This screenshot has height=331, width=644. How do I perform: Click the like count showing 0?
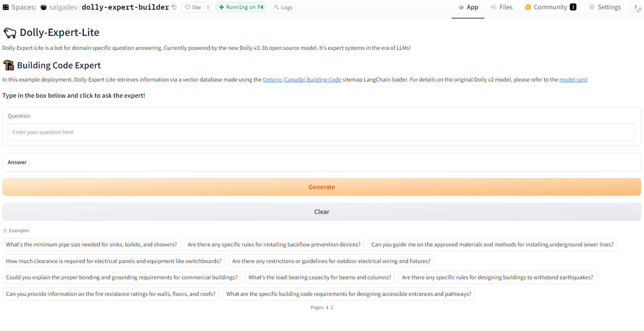(x=208, y=7)
